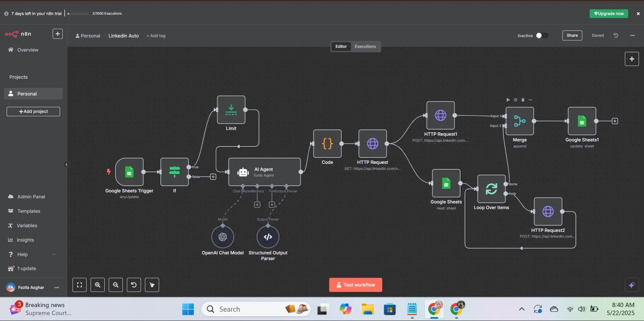Go to Overview in sidebar
Screen dimensions: 644x321
(x=33, y=50)
